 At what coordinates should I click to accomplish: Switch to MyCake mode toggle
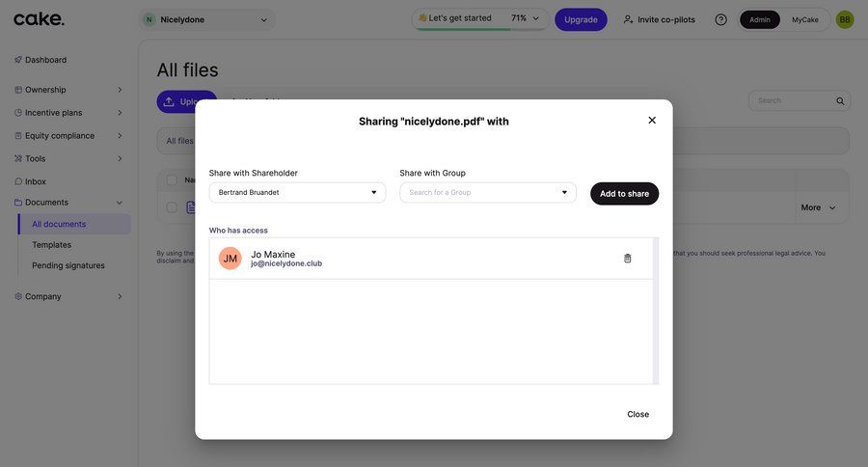pyautogui.click(x=805, y=19)
